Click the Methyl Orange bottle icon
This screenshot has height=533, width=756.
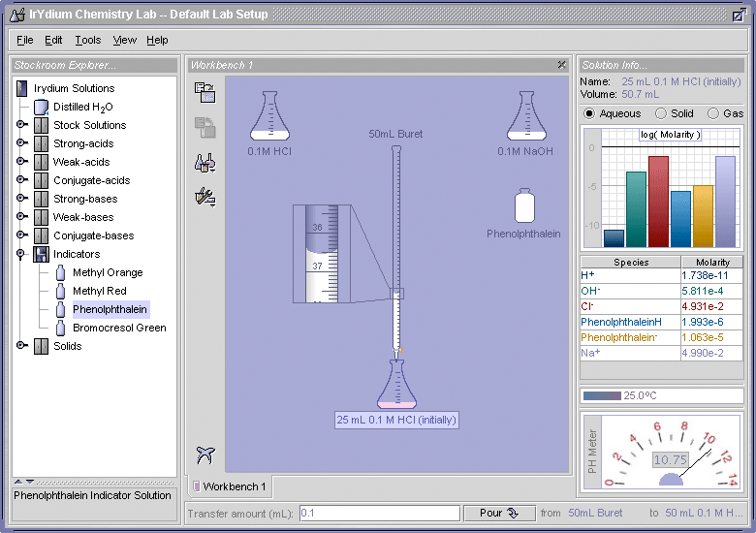[60, 272]
